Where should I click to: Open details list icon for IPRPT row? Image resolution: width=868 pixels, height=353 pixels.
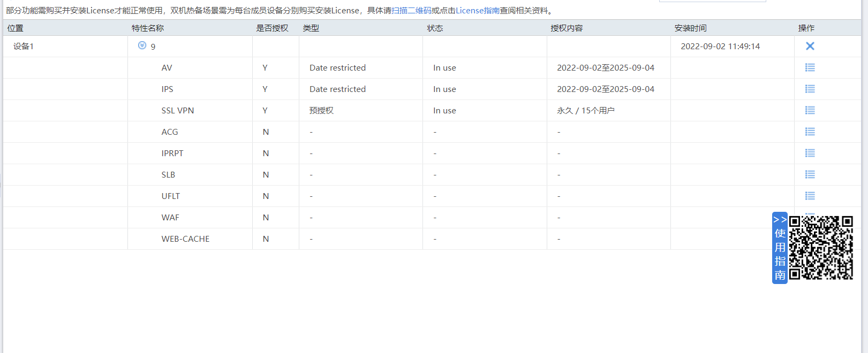810,153
